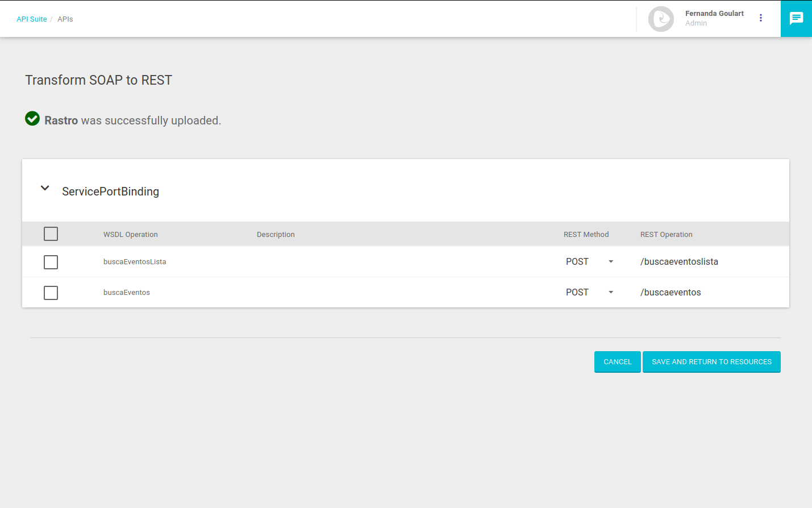Collapse the ServicePortBinding section chevron
812x508 pixels.
point(45,188)
